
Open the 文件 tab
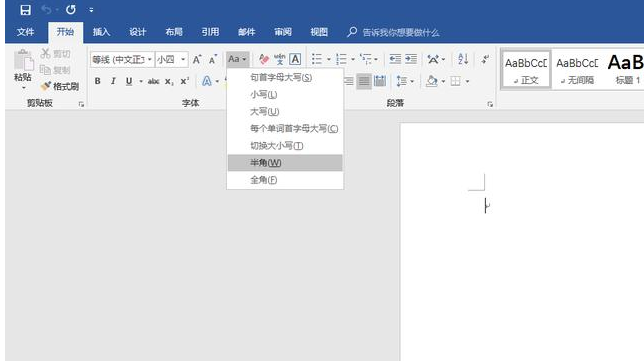25,32
